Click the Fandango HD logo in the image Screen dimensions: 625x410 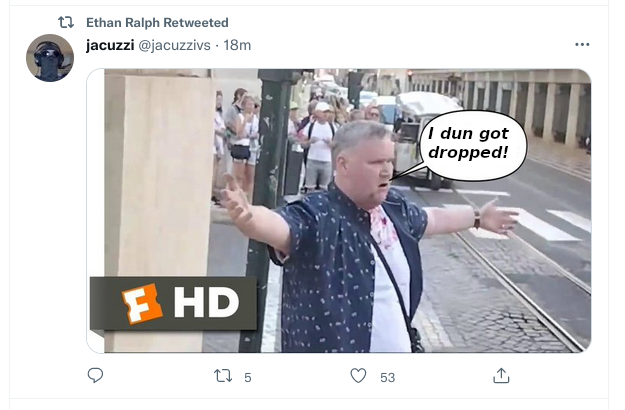173,304
